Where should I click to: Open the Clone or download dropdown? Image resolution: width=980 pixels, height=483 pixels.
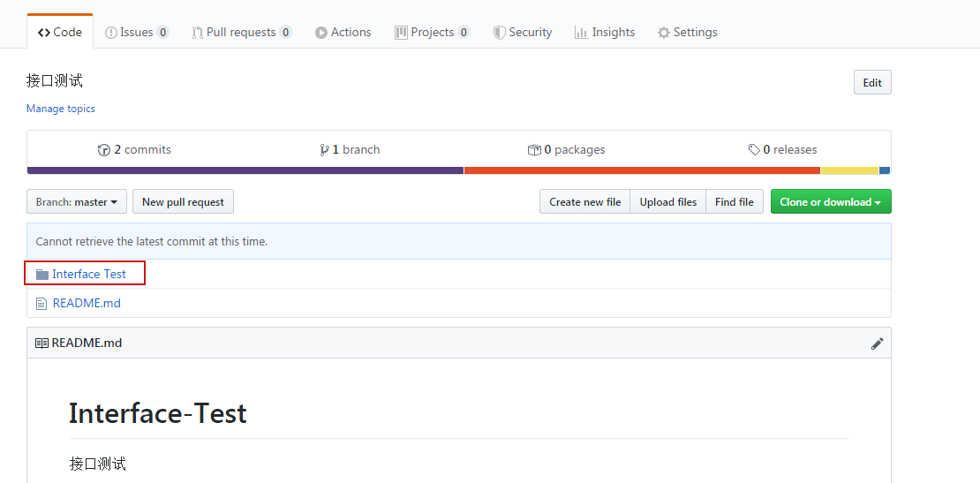coord(832,202)
